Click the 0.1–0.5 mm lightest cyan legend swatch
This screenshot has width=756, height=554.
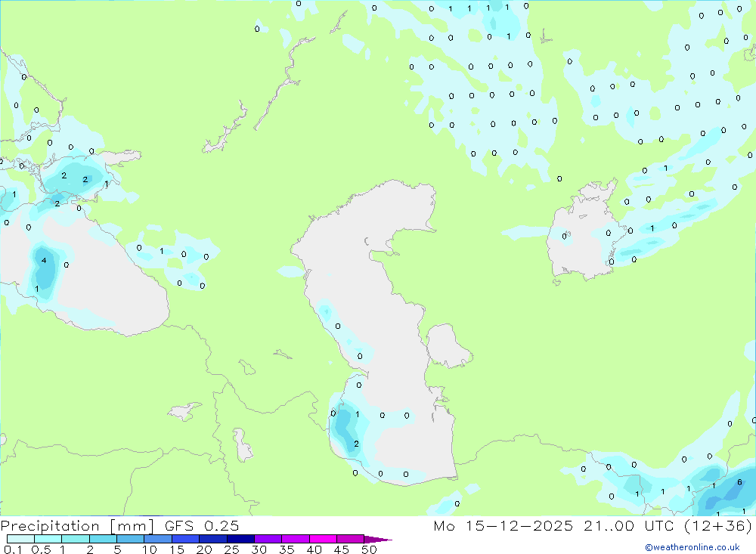[20, 539]
